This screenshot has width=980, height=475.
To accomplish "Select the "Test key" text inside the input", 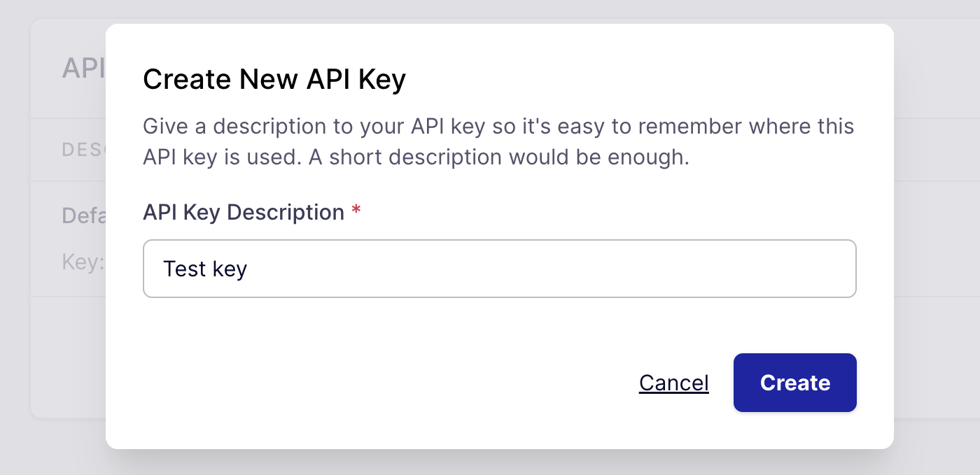I will tap(205, 269).
